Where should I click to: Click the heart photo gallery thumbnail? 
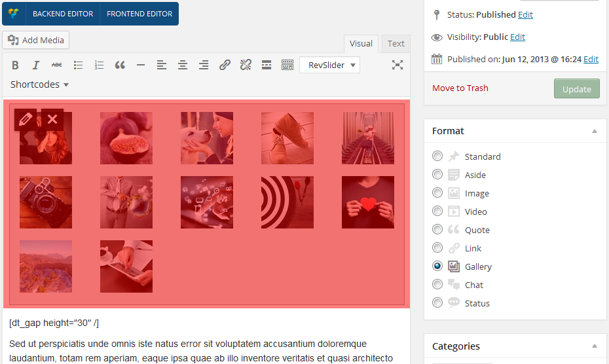[368, 202]
